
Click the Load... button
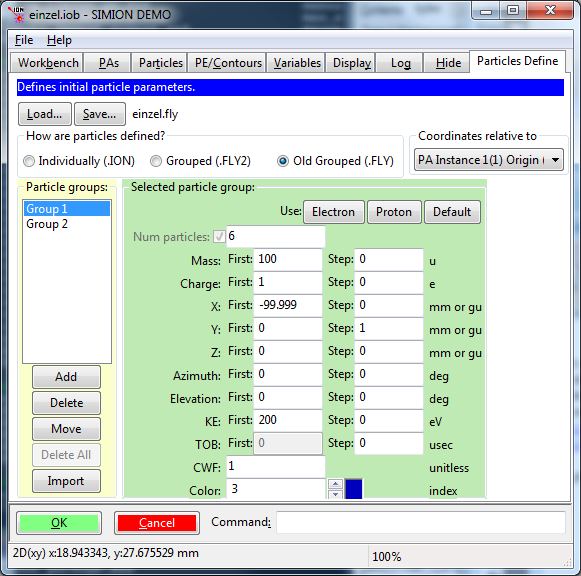[x=44, y=114]
